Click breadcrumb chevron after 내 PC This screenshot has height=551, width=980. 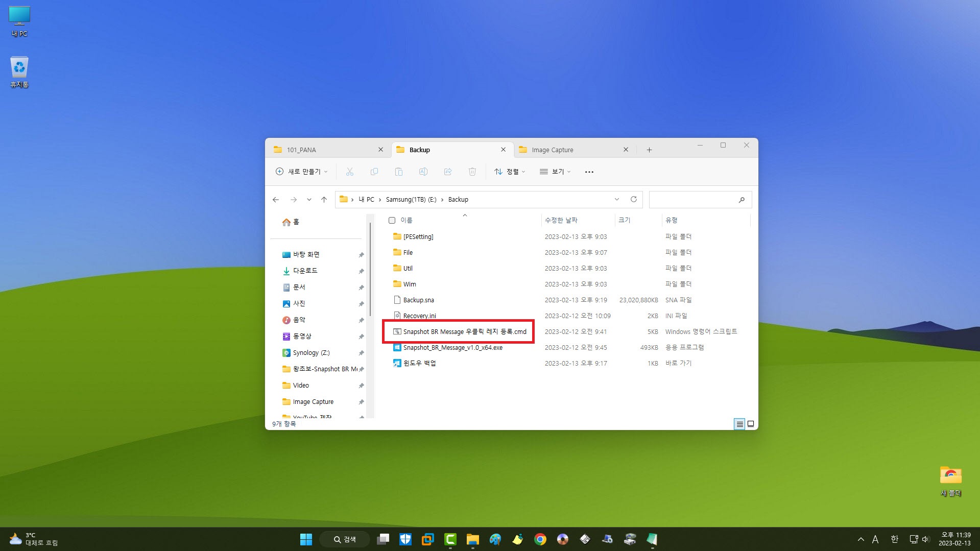tap(380, 200)
